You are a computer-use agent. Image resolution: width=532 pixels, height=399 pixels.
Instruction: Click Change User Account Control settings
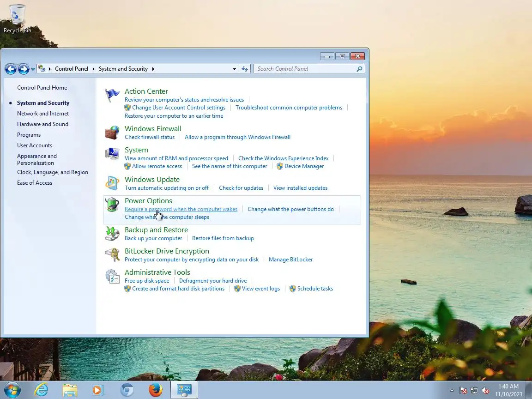tap(178, 108)
